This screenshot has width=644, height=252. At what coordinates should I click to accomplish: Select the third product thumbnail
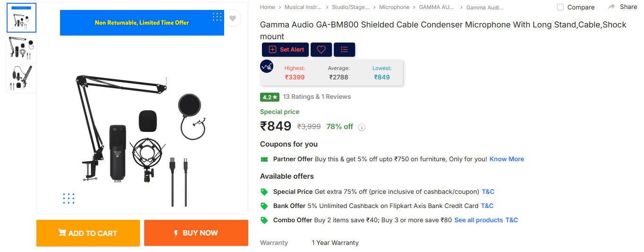point(21,78)
